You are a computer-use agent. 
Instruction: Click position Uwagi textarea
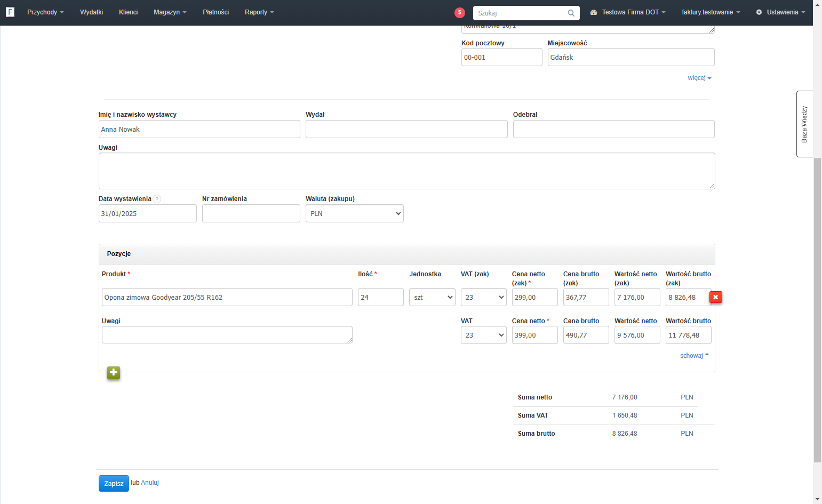pos(227,334)
